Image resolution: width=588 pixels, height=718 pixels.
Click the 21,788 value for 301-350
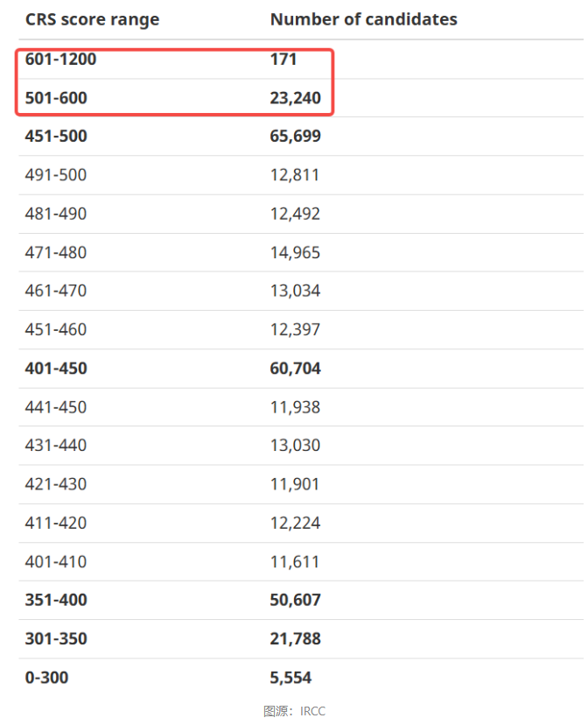pos(295,639)
